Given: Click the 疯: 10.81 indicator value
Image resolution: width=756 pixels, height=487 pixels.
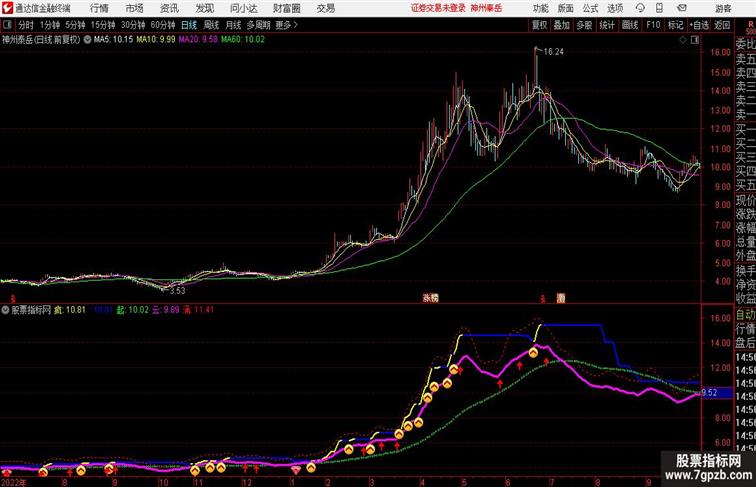Looking at the screenshot, I should point(69,310).
